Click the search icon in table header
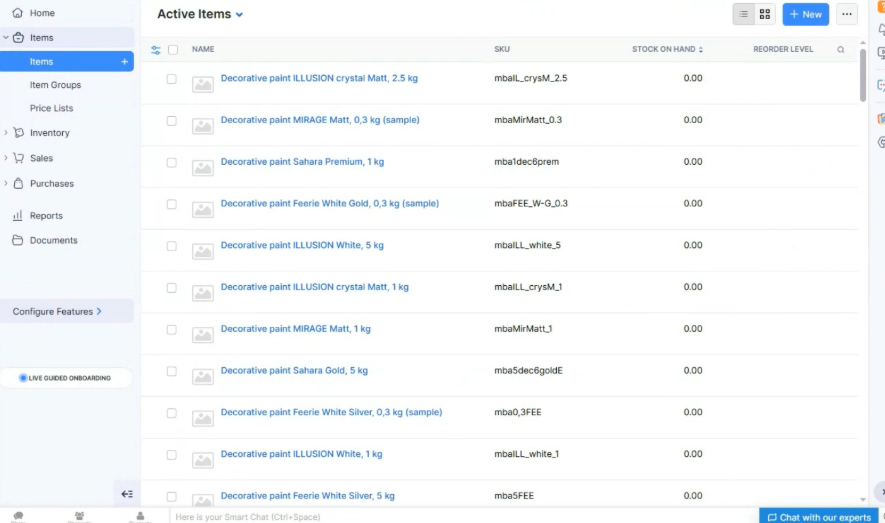 [840, 49]
